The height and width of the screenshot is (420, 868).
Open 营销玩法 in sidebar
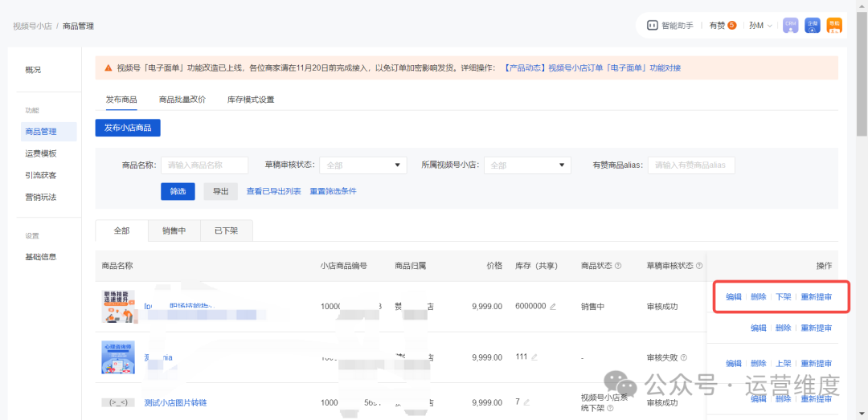click(41, 197)
